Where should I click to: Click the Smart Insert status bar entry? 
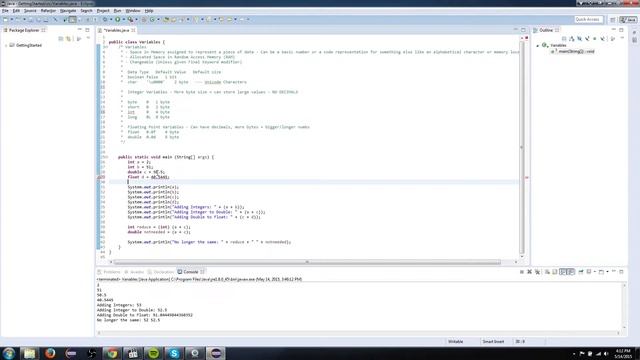coord(493,342)
